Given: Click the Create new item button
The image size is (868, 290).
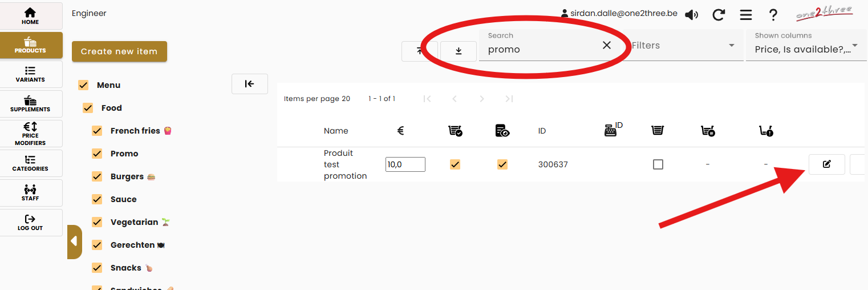Looking at the screenshot, I should click(x=119, y=51).
